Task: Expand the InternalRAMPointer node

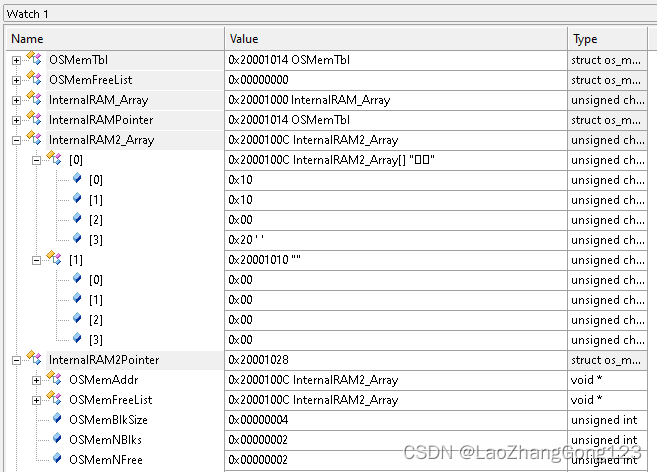Action: (16, 121)
